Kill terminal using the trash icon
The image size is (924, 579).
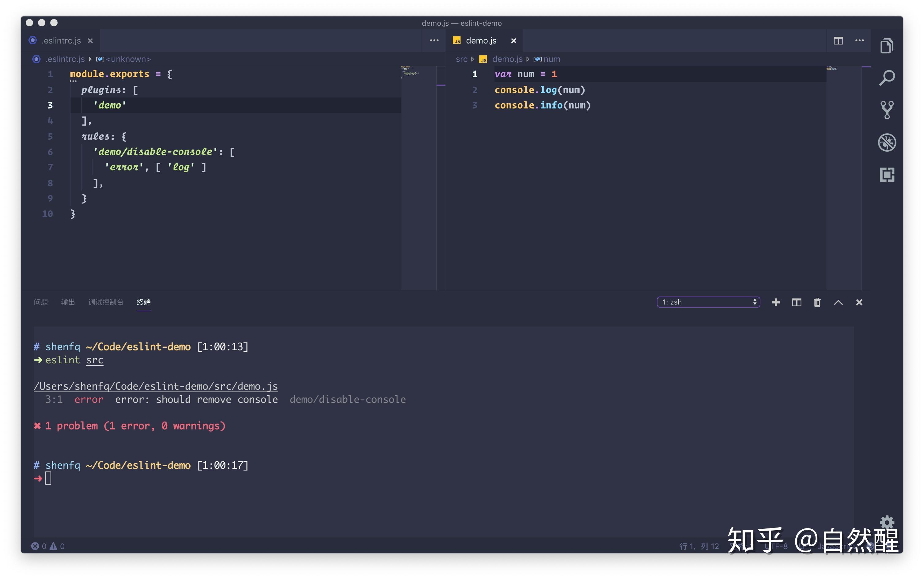point(817,302)
